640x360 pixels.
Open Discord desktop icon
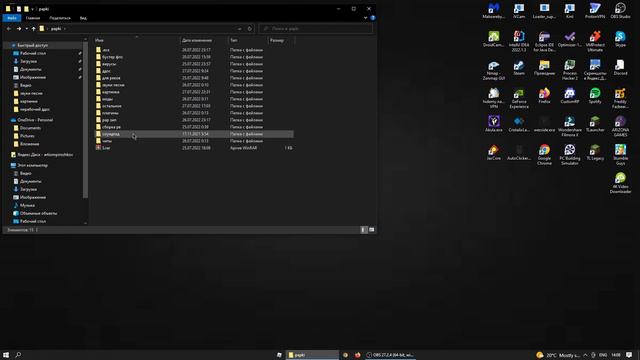pyautogui.click(x=620, y=68)
